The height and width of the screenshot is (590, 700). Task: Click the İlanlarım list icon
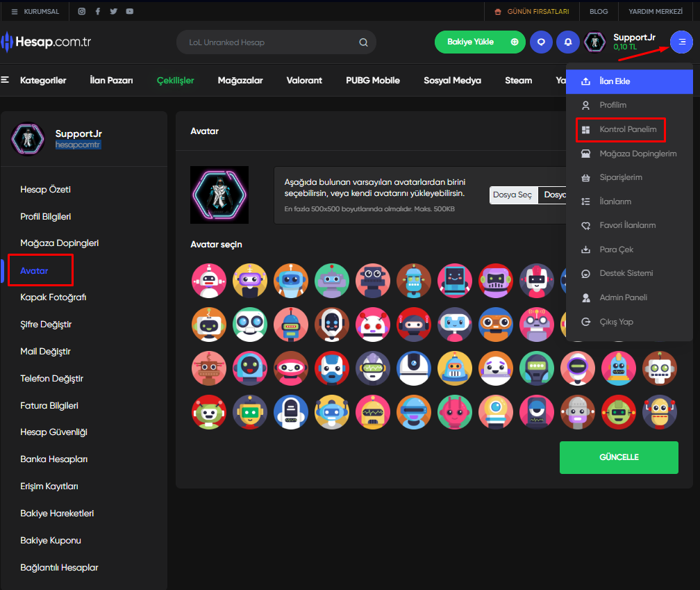pos(585,202)
